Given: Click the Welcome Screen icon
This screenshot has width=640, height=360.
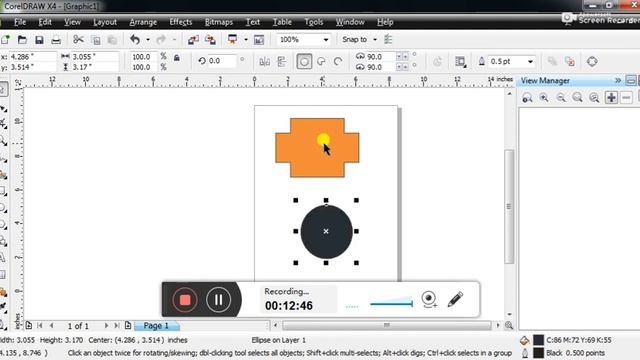Looking at the screenshot, I should 259,40.
